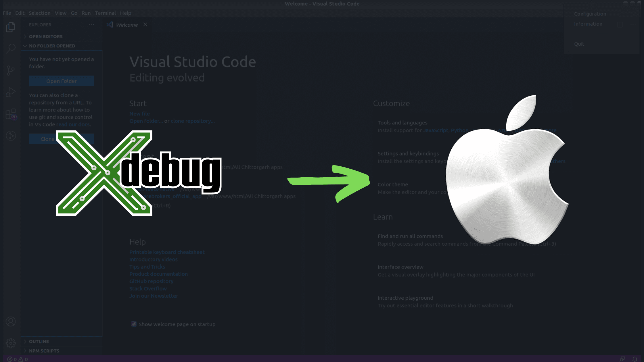Select Interface overview item
Screen dimensions: 644x362
click(400, 267)
